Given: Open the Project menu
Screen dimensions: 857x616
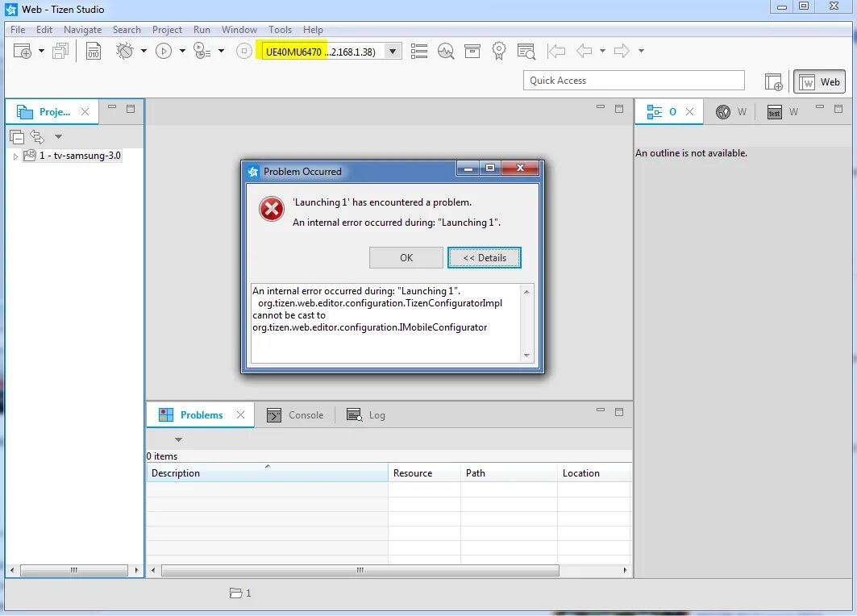Looking at the screenshot, I should [x=167, y=30].
